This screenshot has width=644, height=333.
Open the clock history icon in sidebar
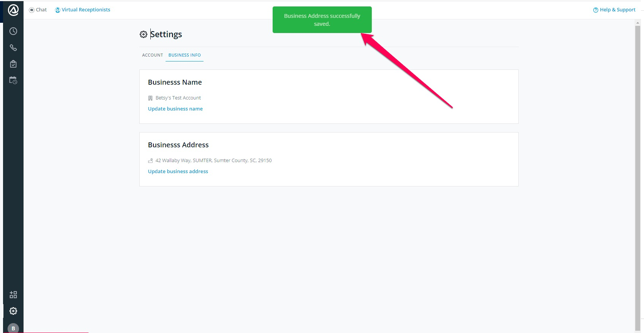pyautogui.click(x=13, y=31)
